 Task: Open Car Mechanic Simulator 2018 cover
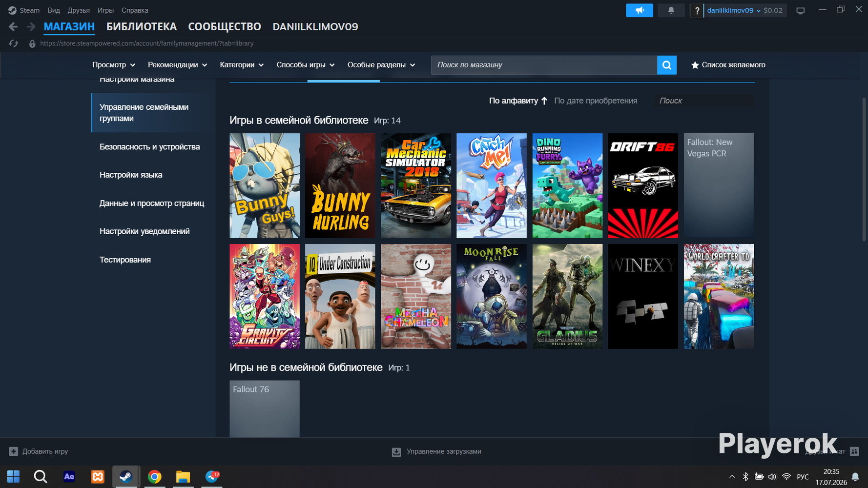pyautogui.click(x=416, y=186)
